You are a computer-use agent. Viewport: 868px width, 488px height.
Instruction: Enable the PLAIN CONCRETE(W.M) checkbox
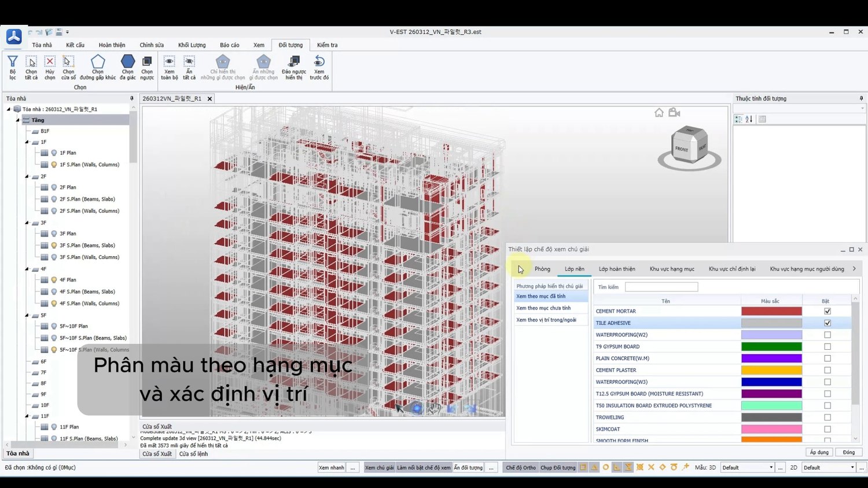coord(827,358)
